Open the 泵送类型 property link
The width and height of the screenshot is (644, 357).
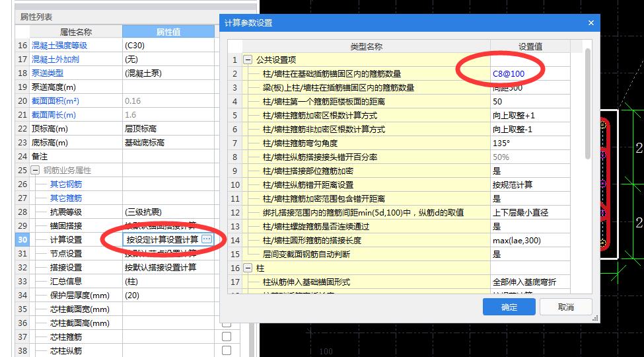48,73
